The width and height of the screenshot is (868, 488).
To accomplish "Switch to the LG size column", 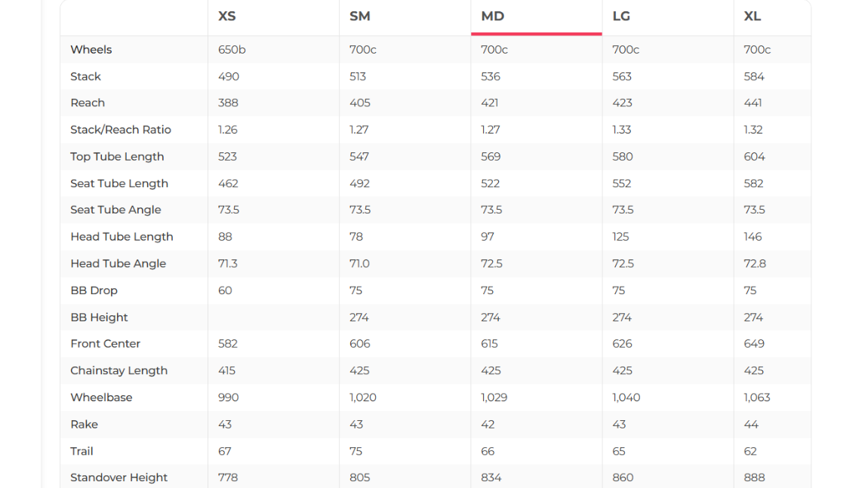I will point(621,17).
